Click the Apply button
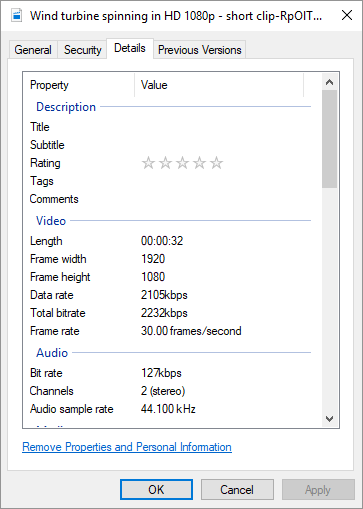The width and height of the screenshot is (363, 509). (318, 490)
